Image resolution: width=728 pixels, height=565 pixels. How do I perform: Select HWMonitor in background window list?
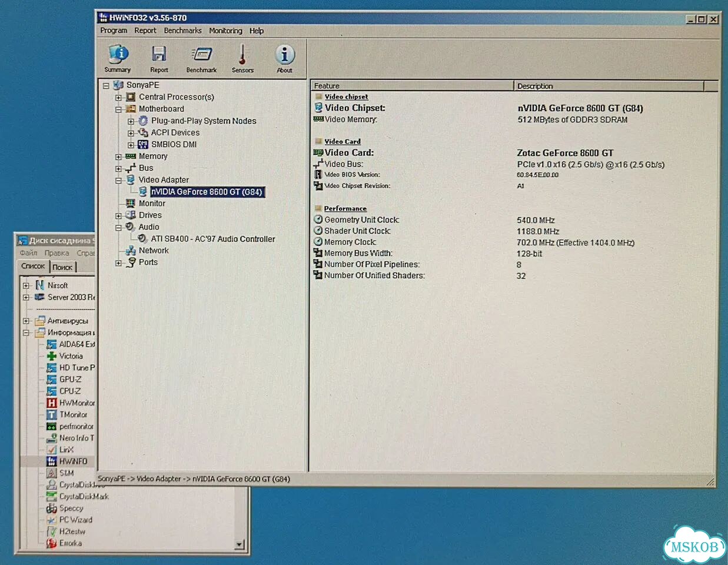[x=77, y=403]
